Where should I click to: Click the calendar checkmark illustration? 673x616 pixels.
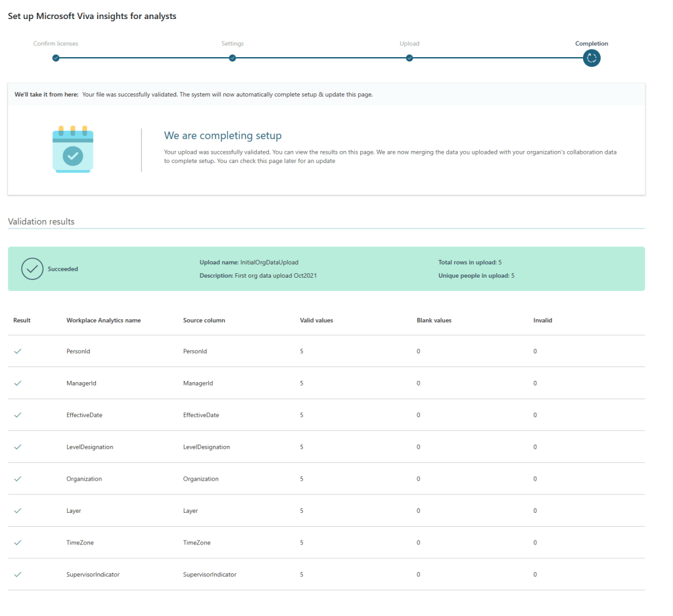73,150
